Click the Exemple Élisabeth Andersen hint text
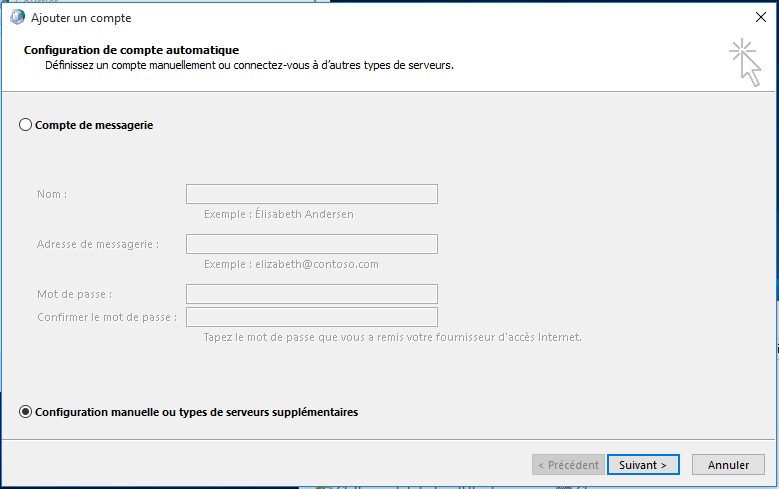 278,214
